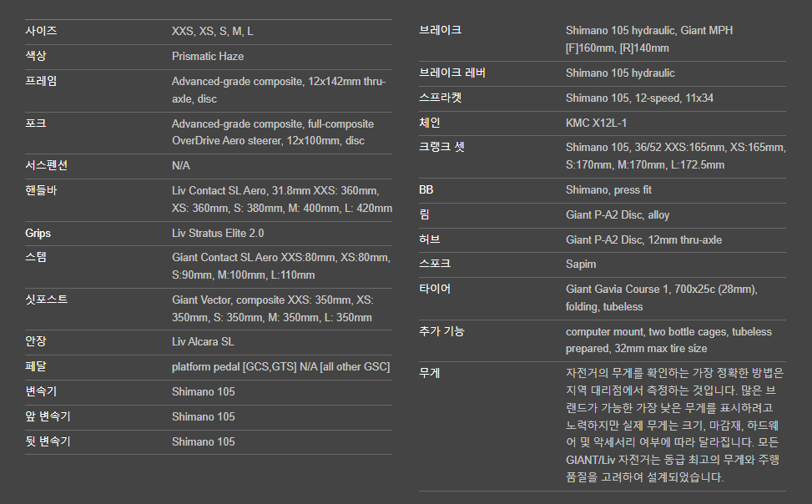
Task: Select the frame spec 'Advanced-grade composite, 12x142mm thru-axle, disc'
Action: 279,90
